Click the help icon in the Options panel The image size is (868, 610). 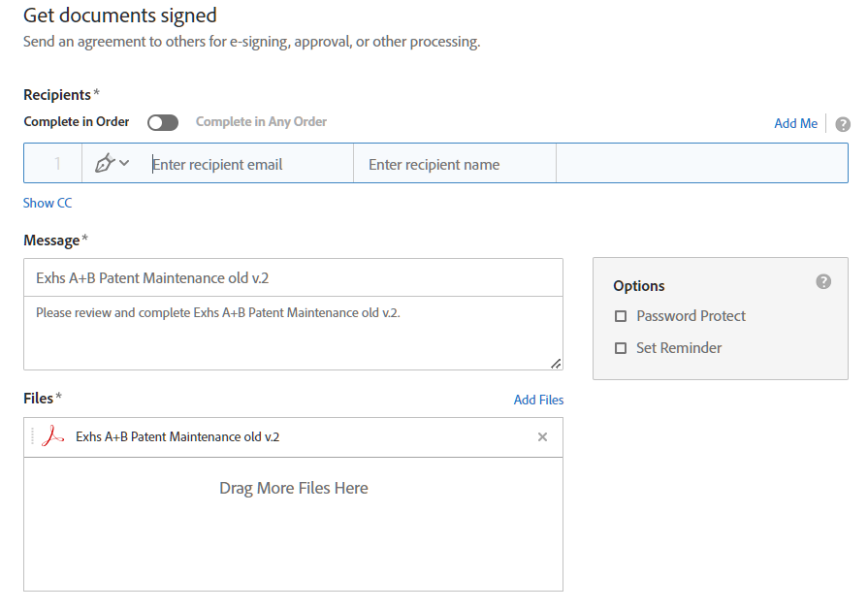click(823, 281)
